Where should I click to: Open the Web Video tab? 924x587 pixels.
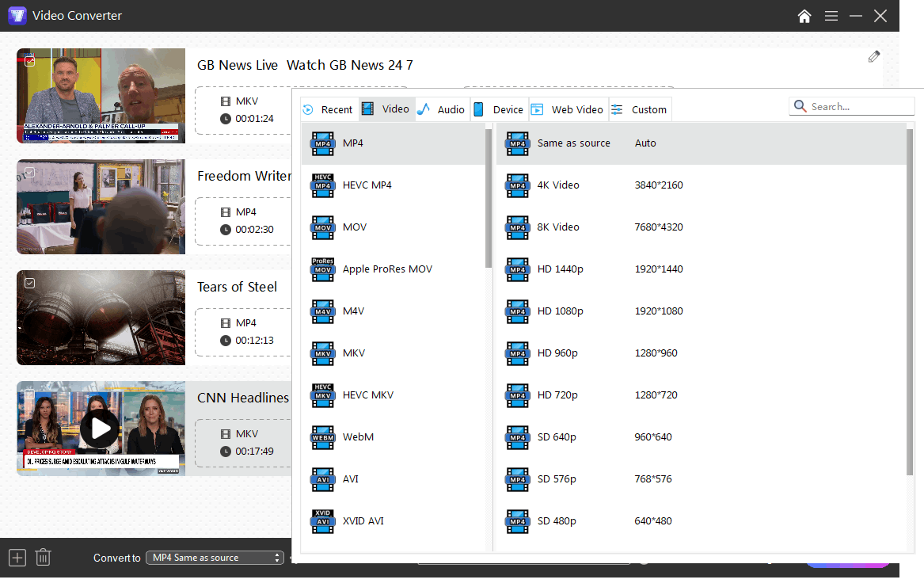[x=568, y=109]
